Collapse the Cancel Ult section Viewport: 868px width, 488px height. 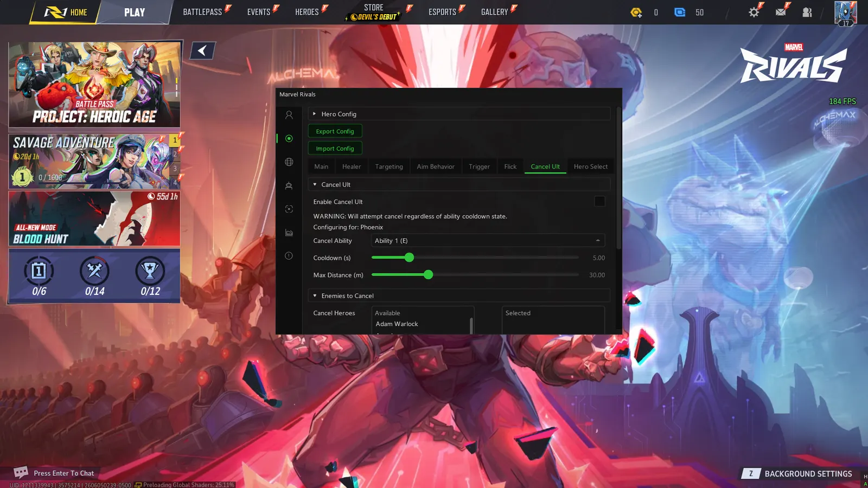click(x=459, y=184)
